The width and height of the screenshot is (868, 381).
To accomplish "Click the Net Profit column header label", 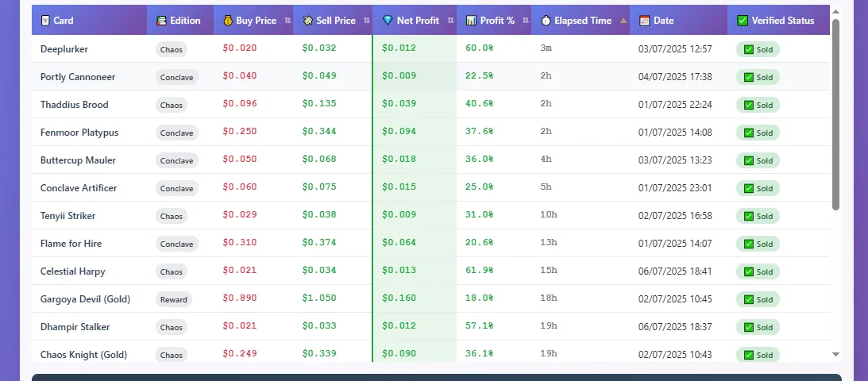I will (418, 21).
